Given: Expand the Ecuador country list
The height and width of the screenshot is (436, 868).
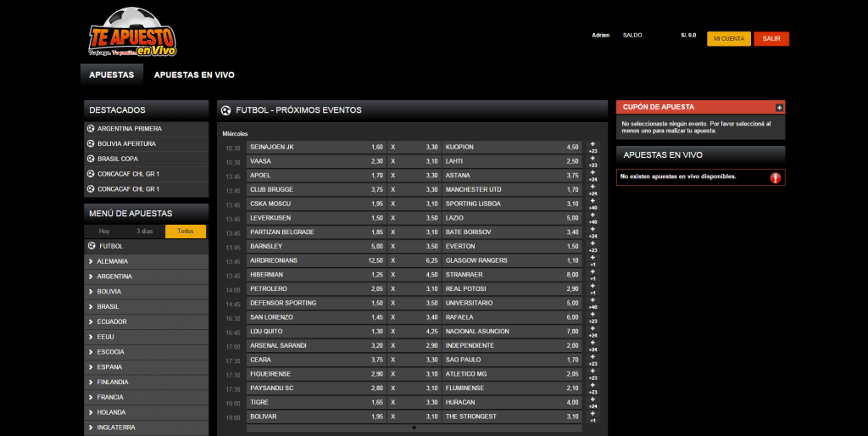Looking at the screenshot, I should 146,321.
